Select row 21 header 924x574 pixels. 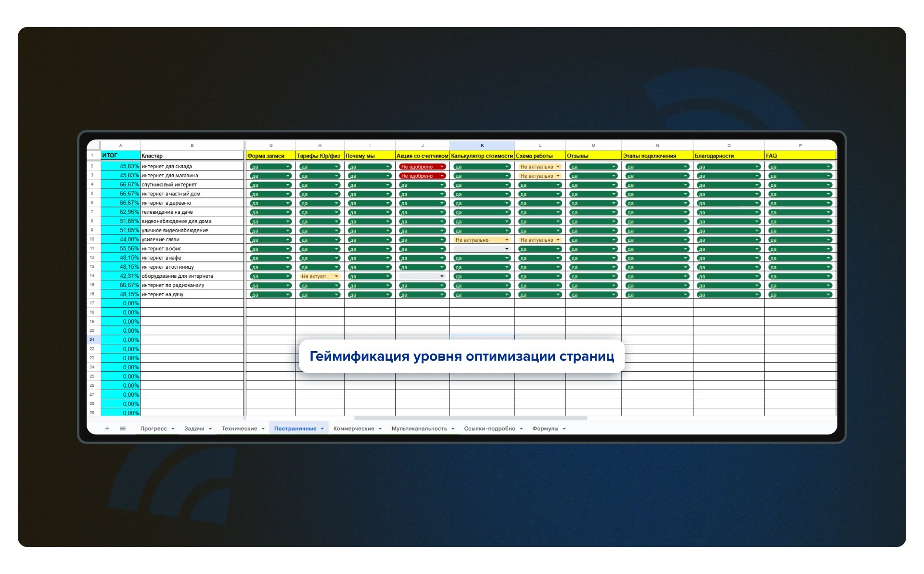(92, 340)
